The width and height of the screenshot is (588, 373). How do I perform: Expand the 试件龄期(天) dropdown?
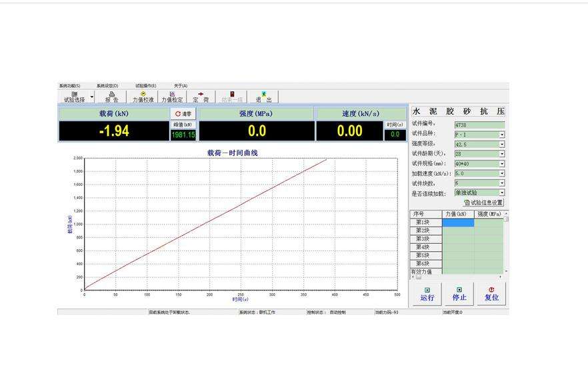tap(502, 154)
